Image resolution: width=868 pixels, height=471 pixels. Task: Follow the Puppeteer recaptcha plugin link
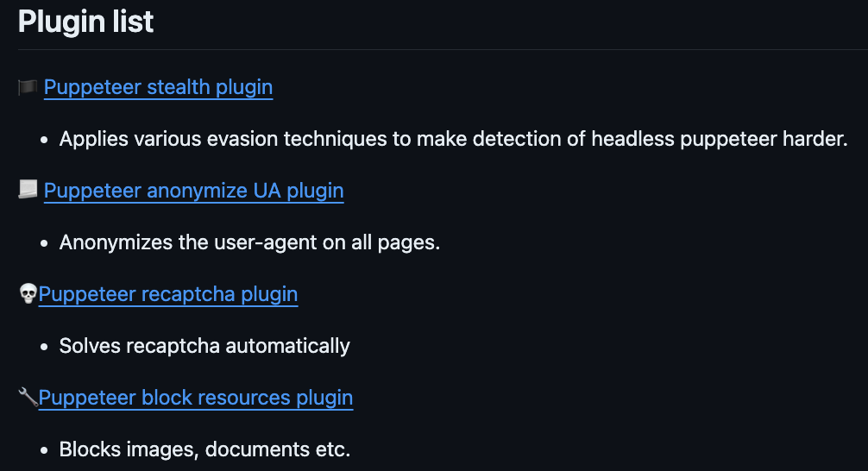pos(168,294)
